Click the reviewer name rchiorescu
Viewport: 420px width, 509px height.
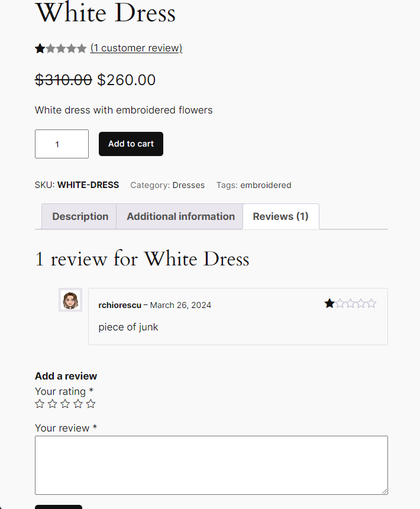tap(119, 305)
